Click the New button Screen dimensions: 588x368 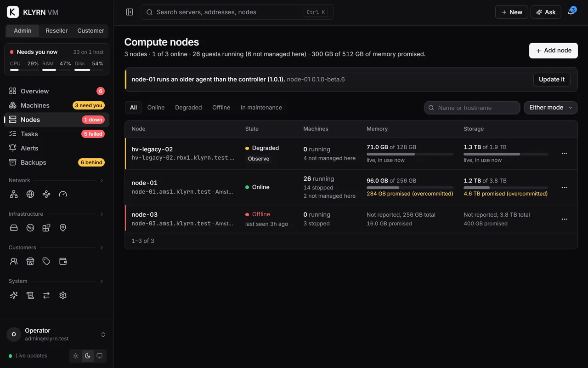point(511,12)
